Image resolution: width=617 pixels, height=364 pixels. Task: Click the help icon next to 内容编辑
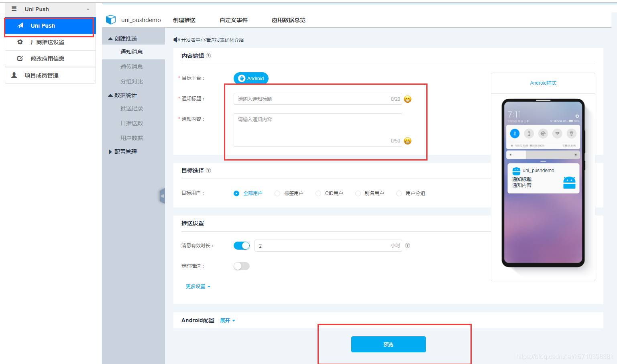pyautogui.click(x=208, y=56)
